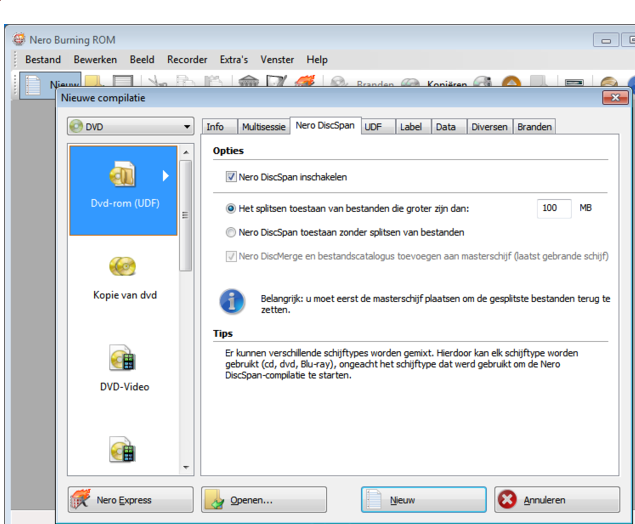Viewport: 635px width, 524px height.
Task: Open the Recorder menu
Action: click(187, 60)
